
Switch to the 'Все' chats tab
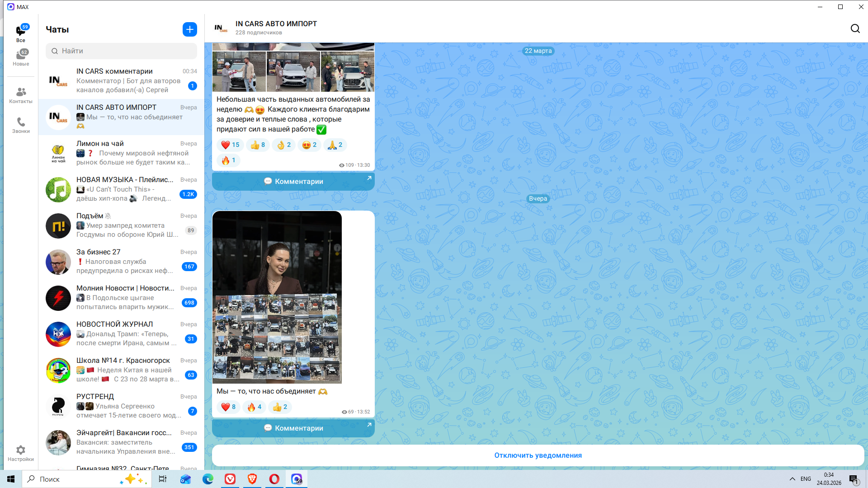pyautogui.click(x=21, y=33)
